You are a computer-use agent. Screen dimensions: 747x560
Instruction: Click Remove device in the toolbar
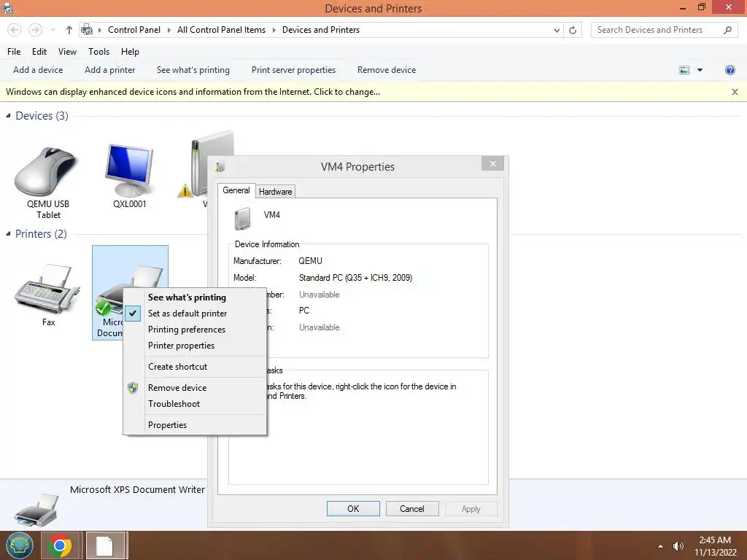pyautogui.click(x=387, y=70)
